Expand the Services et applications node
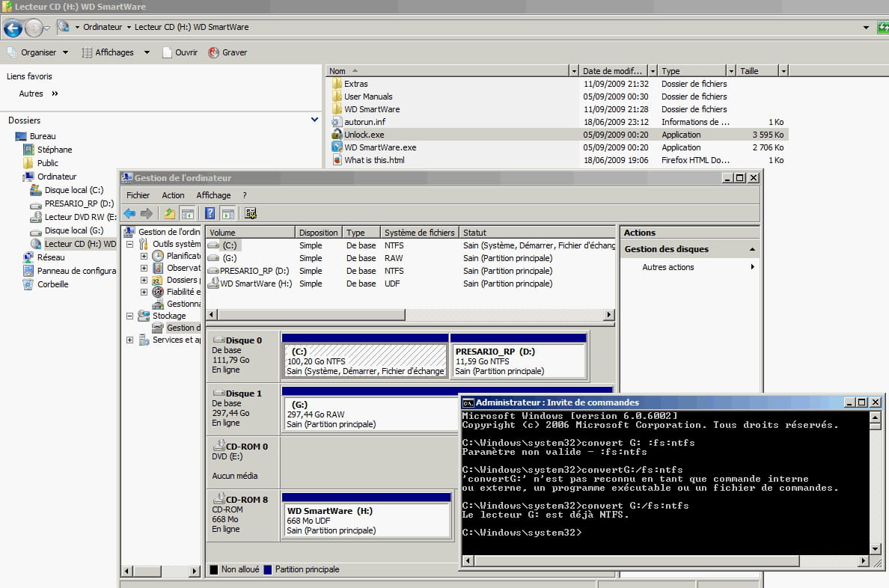 130,340
